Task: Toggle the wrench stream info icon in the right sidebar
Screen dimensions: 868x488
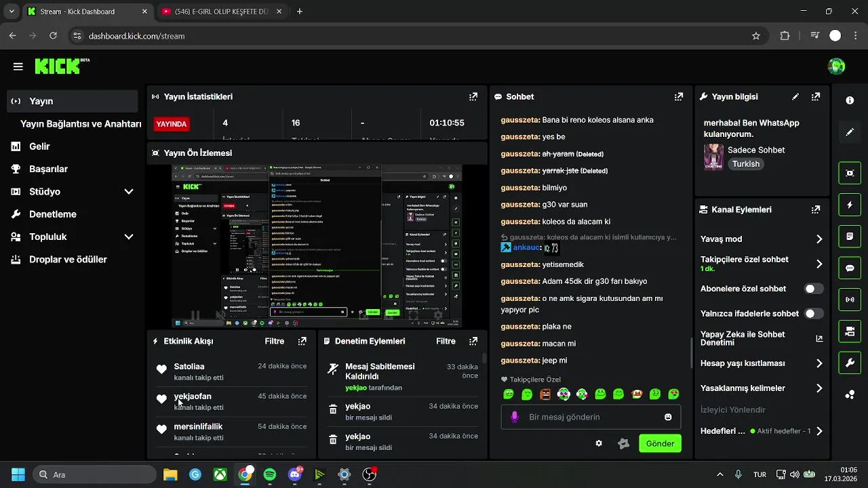Action: (x=850, y=363)
